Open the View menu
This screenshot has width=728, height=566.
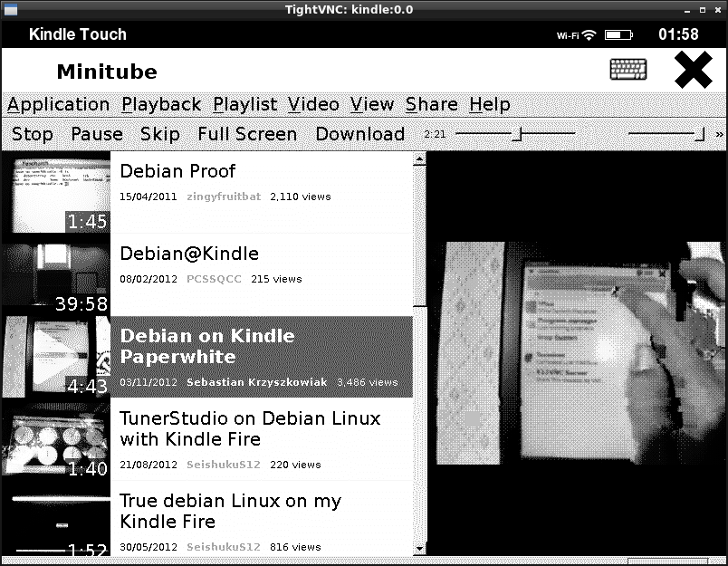click(372, 104)
